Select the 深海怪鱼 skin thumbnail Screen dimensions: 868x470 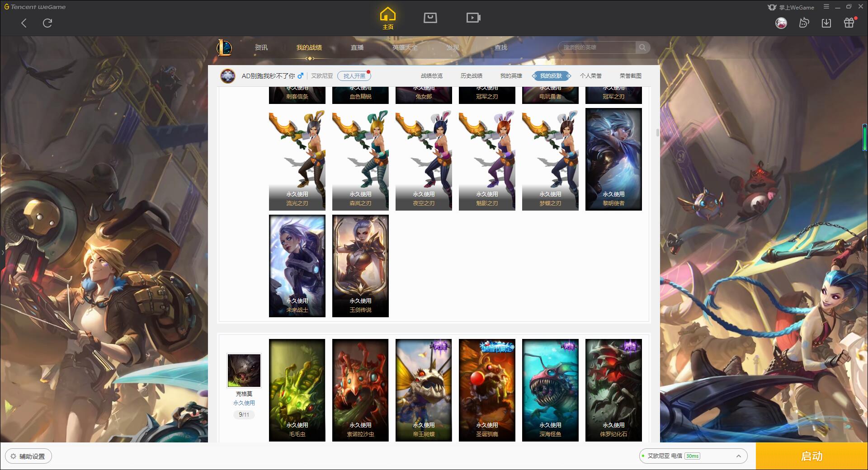550,390
